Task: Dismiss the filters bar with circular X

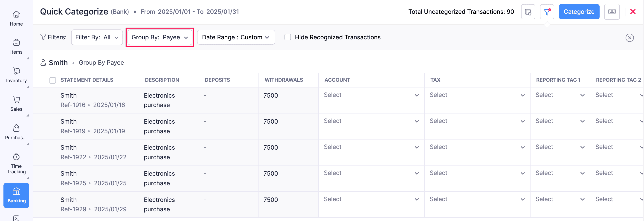Action: tap(630, 38)
